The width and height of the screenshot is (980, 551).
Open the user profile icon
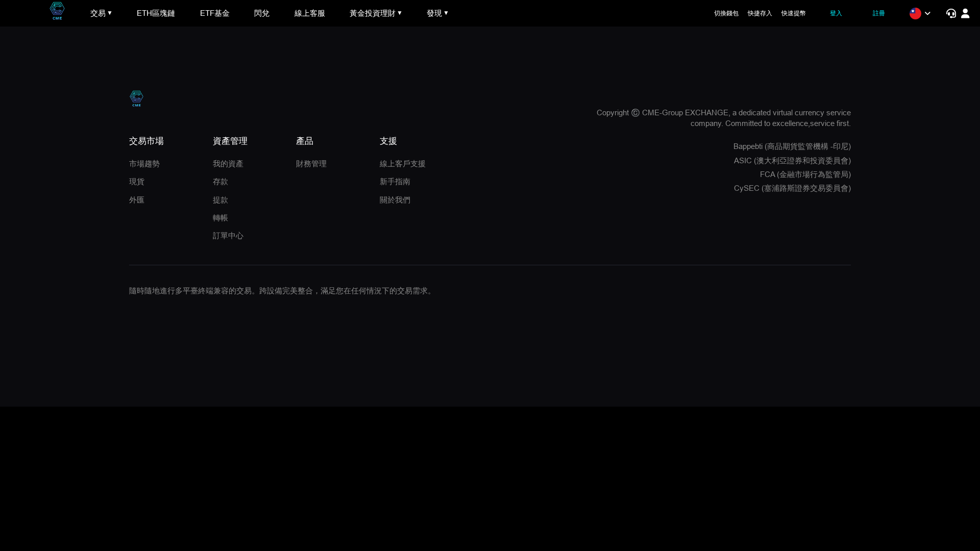click(x=965, y=13)
